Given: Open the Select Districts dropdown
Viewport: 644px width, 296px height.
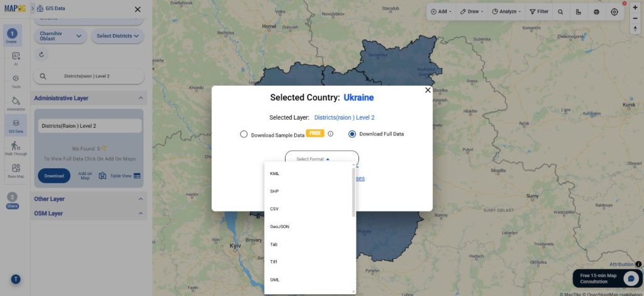Looking at the screenshot, I should coord(118,36).
